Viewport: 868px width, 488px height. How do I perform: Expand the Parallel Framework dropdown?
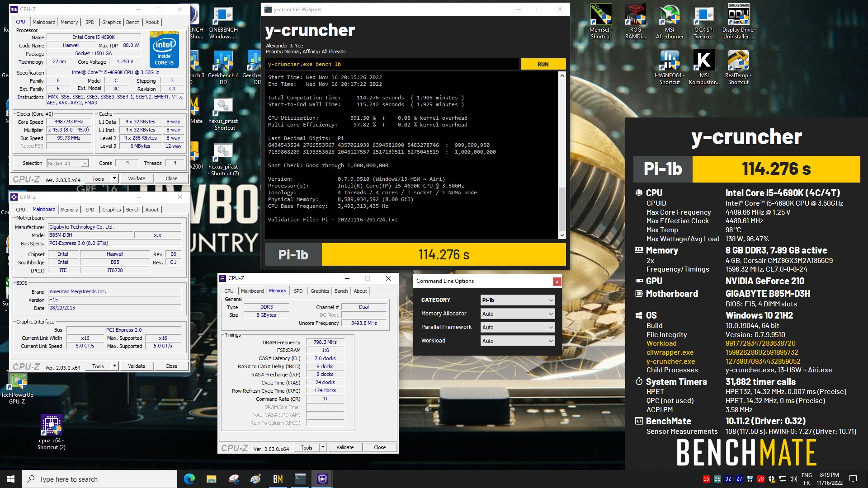point(518,327)
